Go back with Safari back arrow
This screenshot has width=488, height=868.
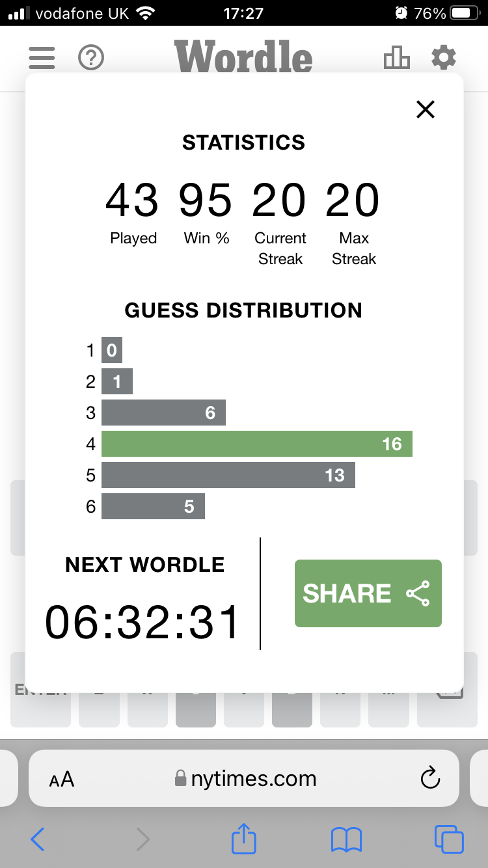click(x=38, y=839)
